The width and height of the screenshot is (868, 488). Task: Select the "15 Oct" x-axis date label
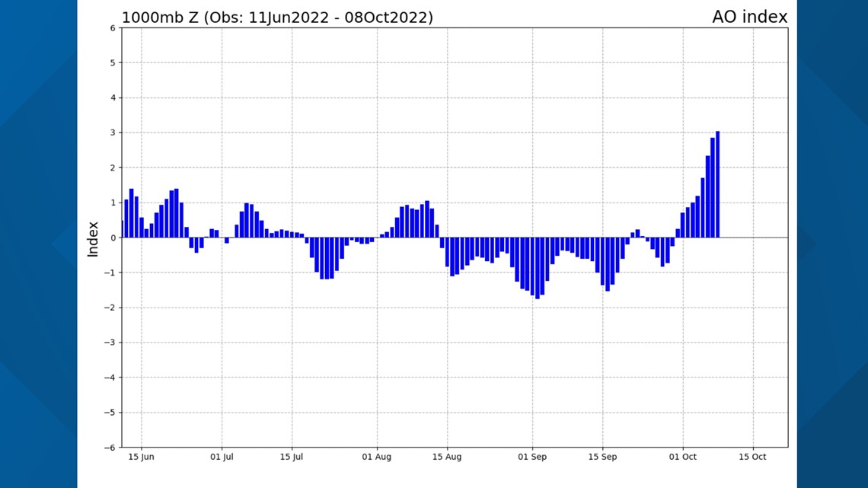[x=753, y=457]
